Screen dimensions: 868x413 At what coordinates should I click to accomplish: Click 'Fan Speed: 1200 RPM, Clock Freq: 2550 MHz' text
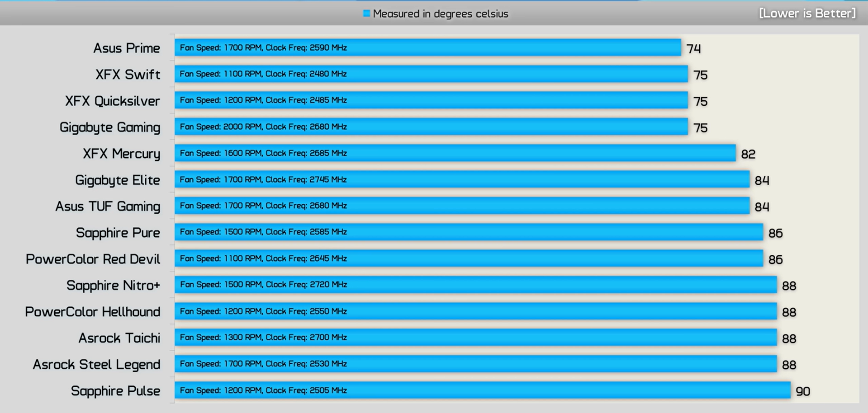point(263,311)
